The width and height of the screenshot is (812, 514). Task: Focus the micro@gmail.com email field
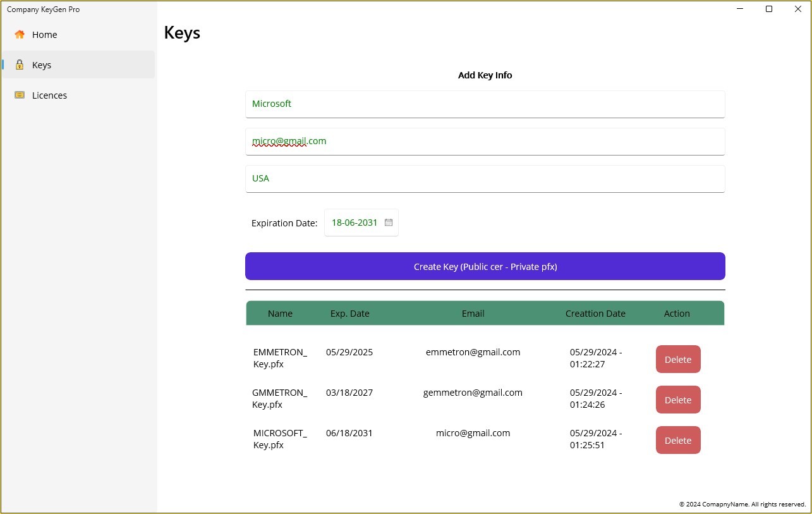[485, 142]
